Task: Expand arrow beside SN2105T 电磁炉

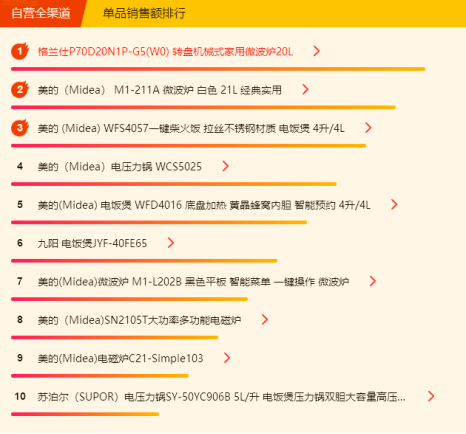Action: [265, 320]
